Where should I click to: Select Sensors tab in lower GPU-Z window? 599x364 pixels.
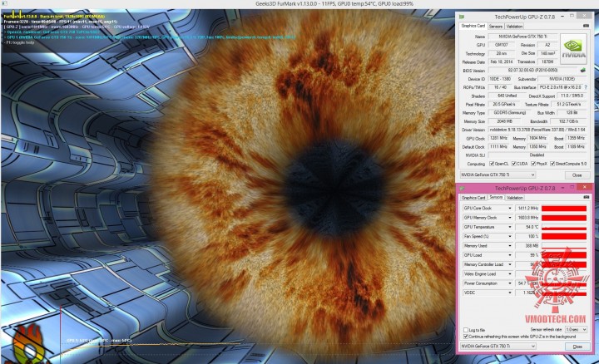coord(496,197)
